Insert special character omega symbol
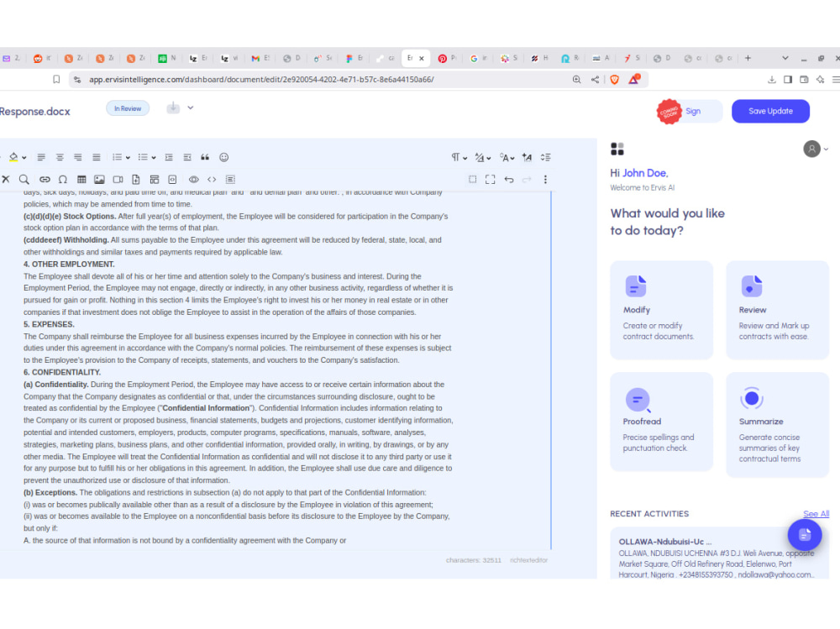 63,180
